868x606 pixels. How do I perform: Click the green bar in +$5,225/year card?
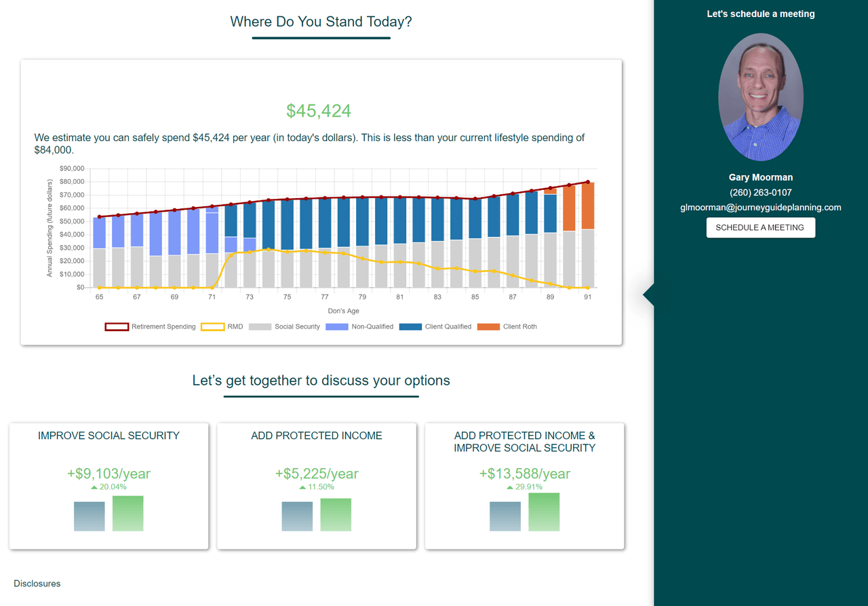(x=336, y=515)
